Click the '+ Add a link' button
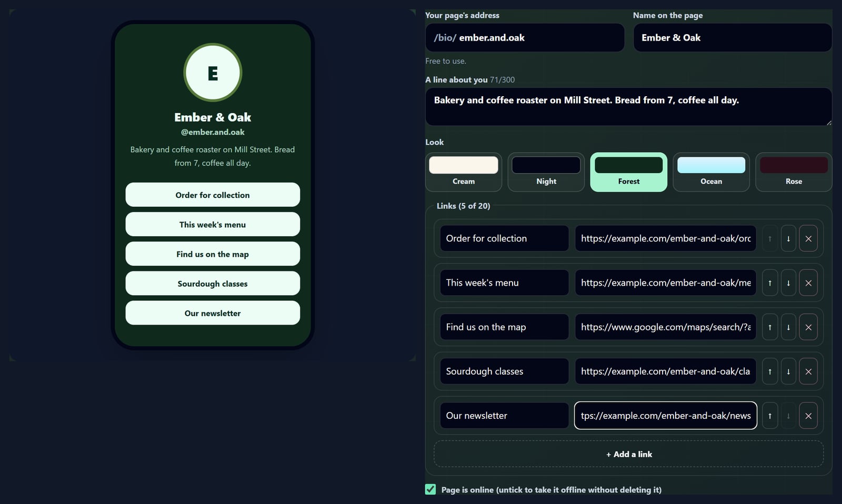Image resolution: width=842 pixels, height=504 pixels. [x=629, y=454]
